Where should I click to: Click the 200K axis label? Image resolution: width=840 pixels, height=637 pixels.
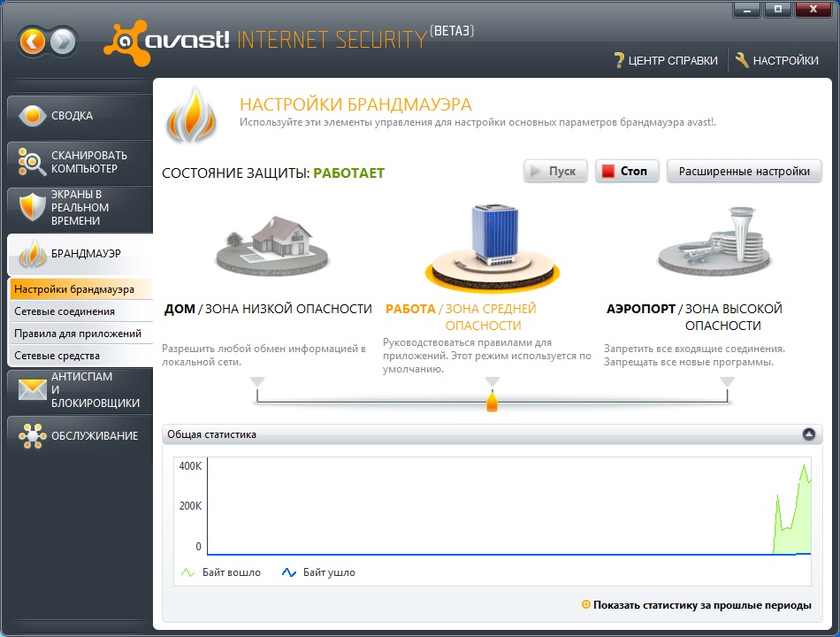click(x=190, y=506)
